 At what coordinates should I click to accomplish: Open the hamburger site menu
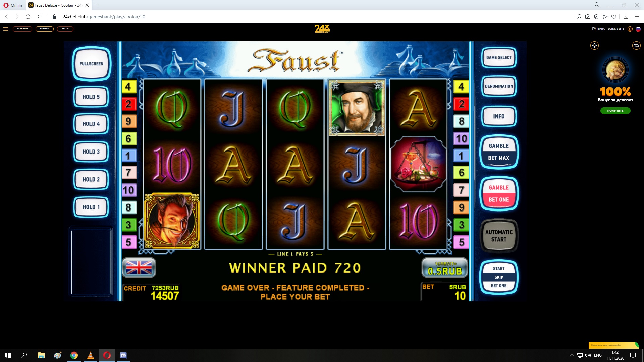(6, 29)
